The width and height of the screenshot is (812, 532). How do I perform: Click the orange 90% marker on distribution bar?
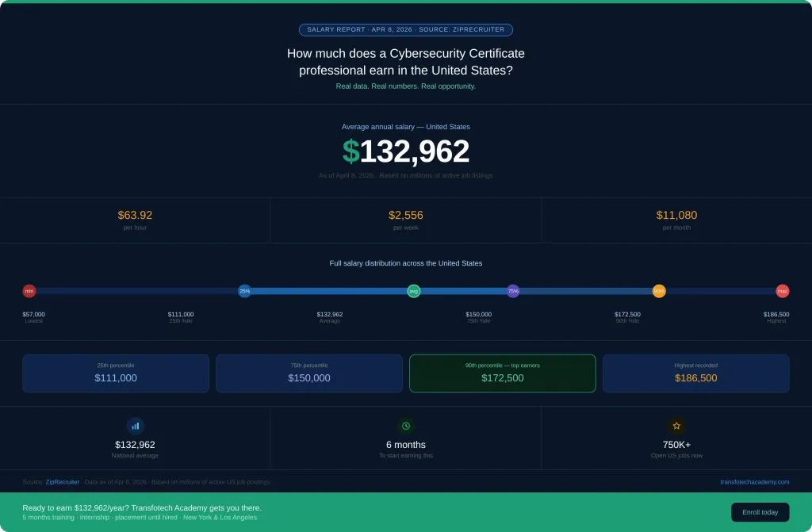[659, 291]
